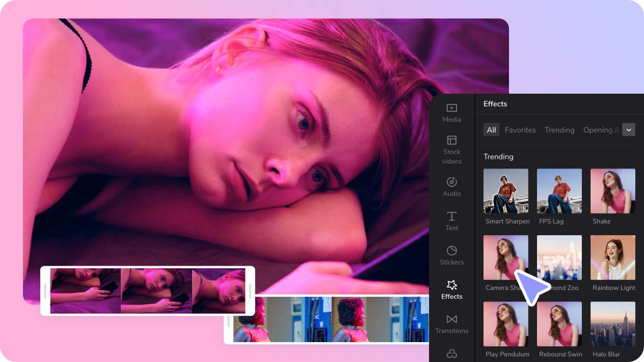Open the Stock videos panel icon

pyautogui.click(x=451, y=140)
